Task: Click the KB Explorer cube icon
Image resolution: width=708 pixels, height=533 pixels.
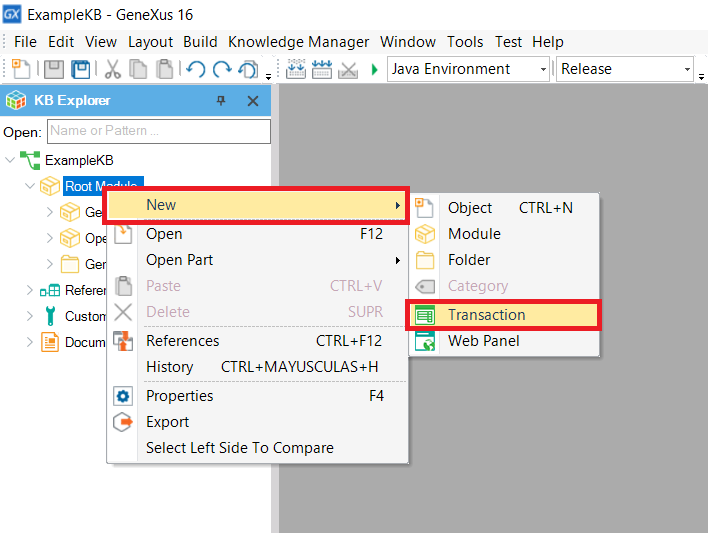Action: 16,100
